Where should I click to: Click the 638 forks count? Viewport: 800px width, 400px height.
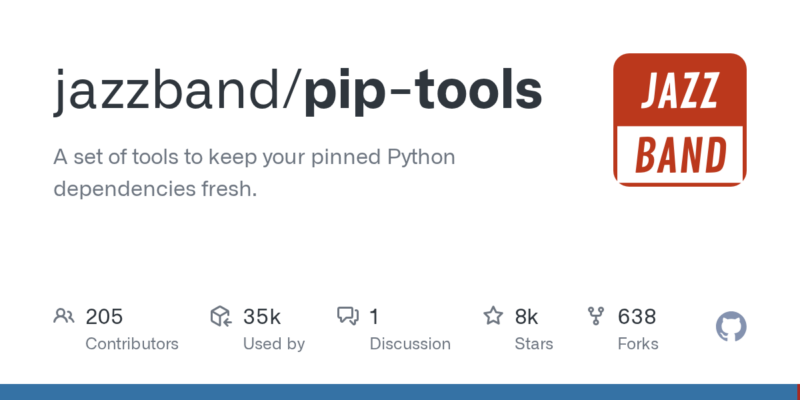pyautogui.click(x=637, y=317)
